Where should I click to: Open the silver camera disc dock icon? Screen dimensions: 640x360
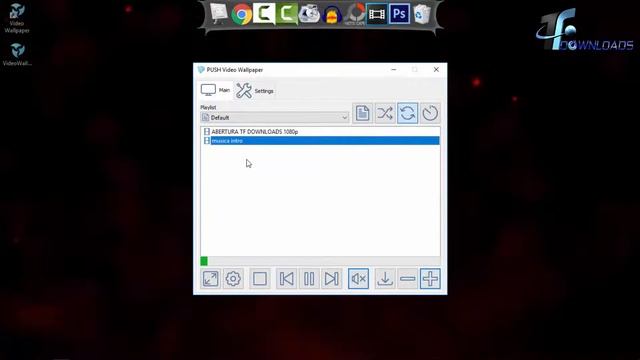[309, 14]
